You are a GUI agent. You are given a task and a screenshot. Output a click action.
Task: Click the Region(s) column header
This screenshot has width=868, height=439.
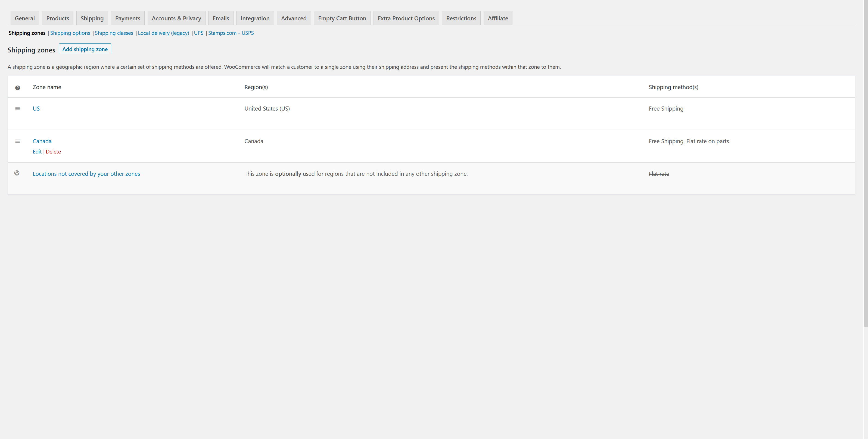click(256, 87)
